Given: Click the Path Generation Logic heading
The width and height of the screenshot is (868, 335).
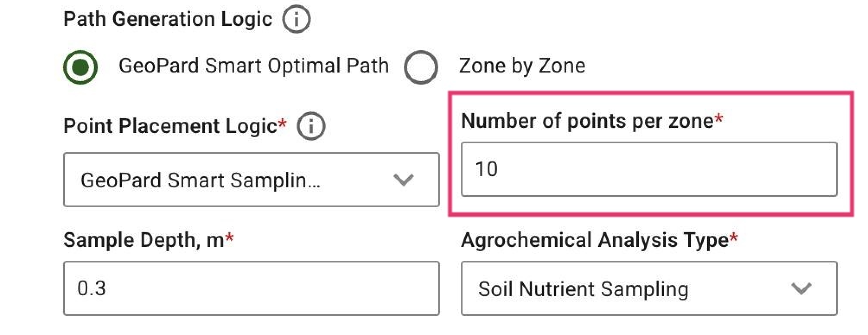Looking at the screenshot, I should (x=168, y=18).
